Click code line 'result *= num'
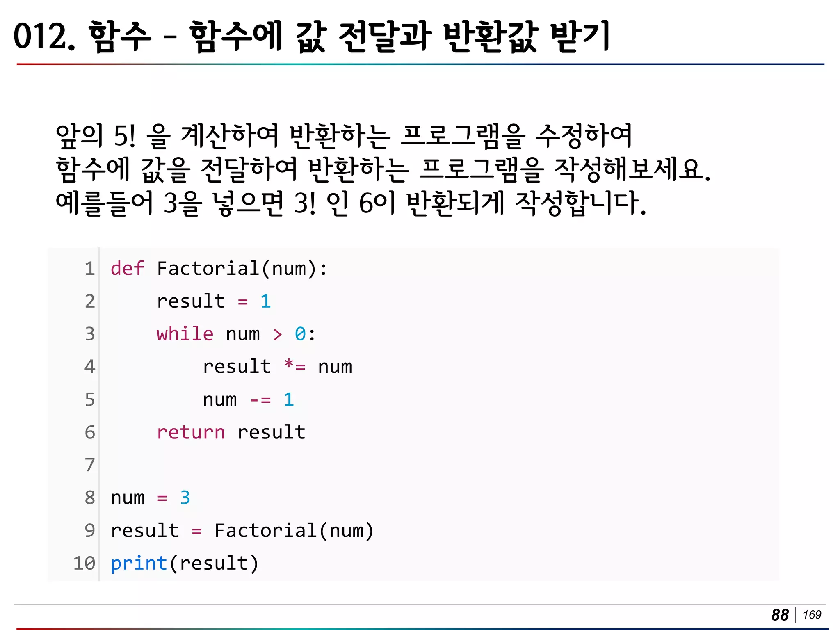Screen dimensions: 840x630 coord(277,367)
